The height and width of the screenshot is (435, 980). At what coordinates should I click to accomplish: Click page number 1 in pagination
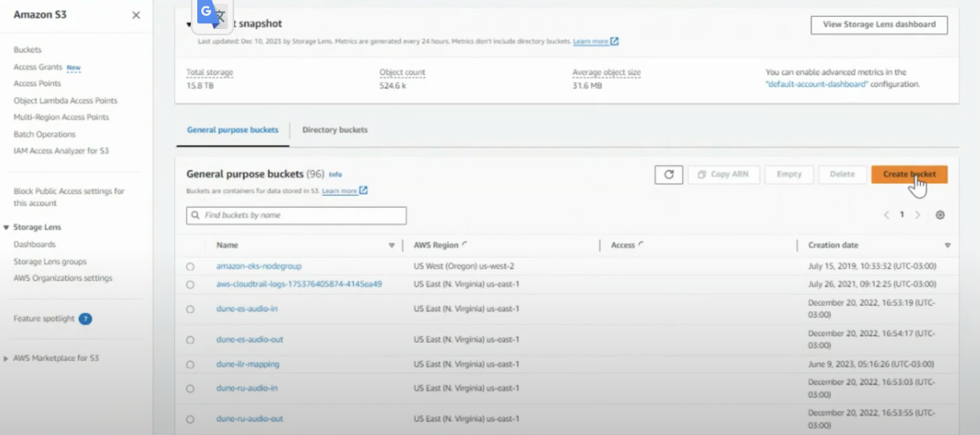pyautogui.click(x=902, y=215)
